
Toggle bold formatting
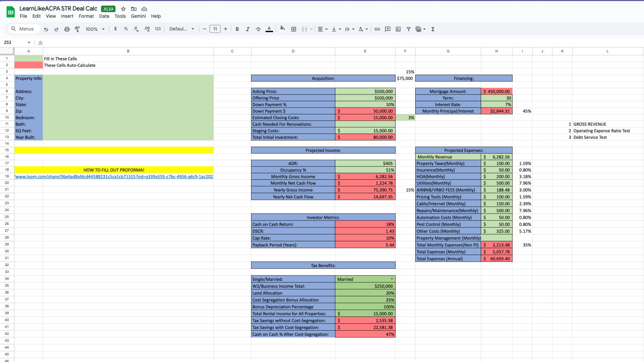click(x=237, y=29)
